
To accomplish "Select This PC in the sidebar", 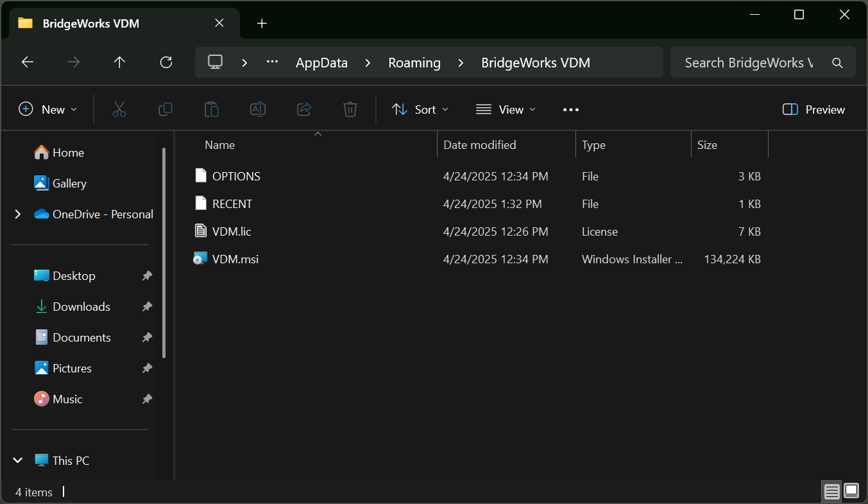I will (62, 460).
